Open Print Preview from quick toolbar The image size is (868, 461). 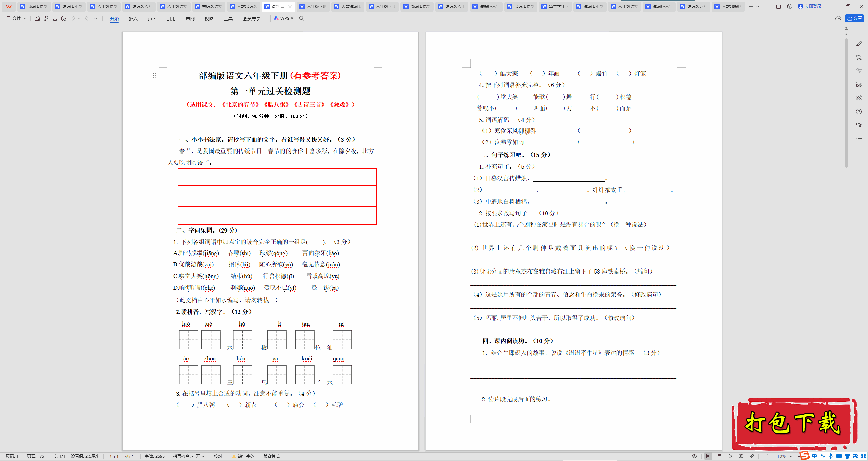[64, 18]
